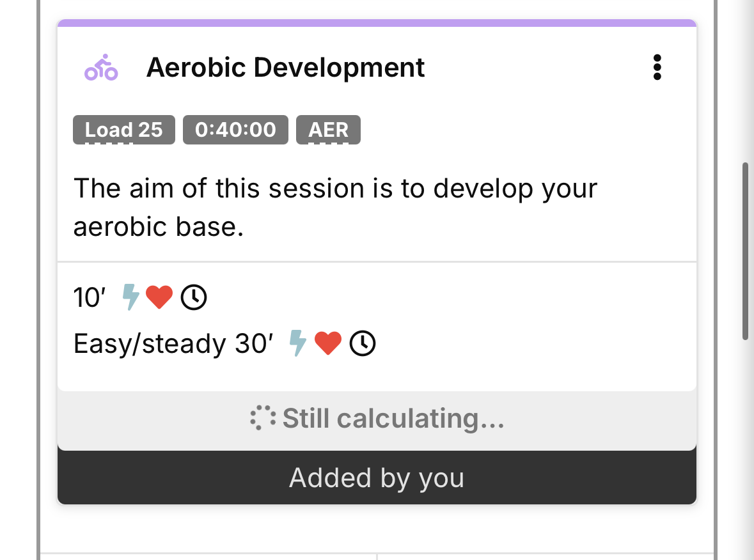Click the Load 25 badge
The width and height of the screenshot is (754, 560).
124,130
